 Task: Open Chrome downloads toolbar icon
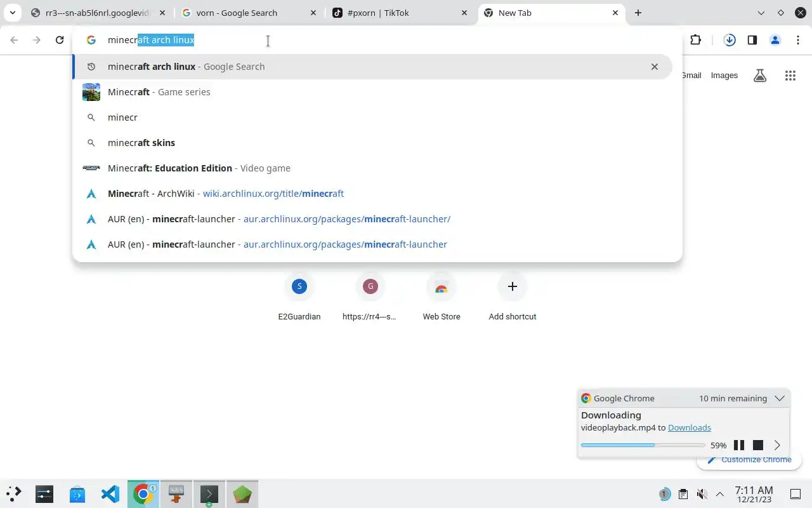click(x=730, y=40)
